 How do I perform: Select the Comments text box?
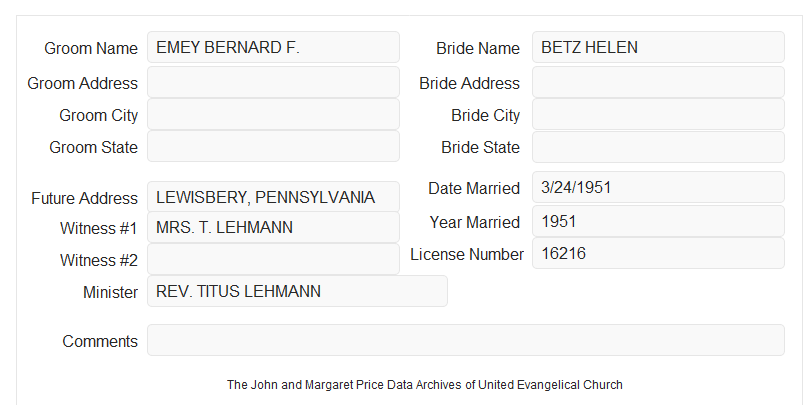click(x=466, y=340)
